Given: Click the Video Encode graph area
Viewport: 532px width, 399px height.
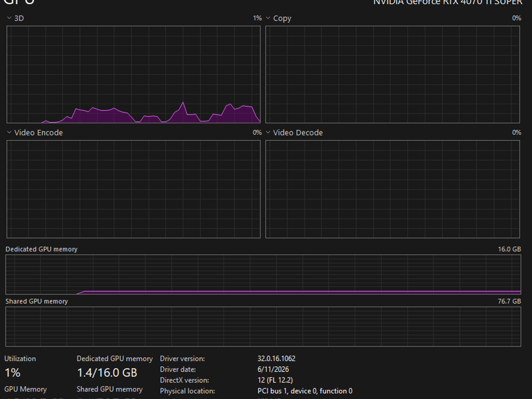Looking at the screenshot, I should pos(134,189).
